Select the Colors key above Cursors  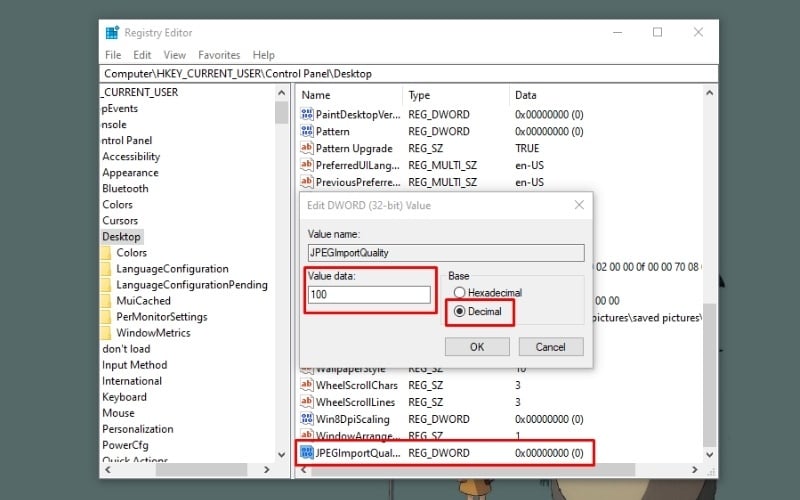[117, 205]
